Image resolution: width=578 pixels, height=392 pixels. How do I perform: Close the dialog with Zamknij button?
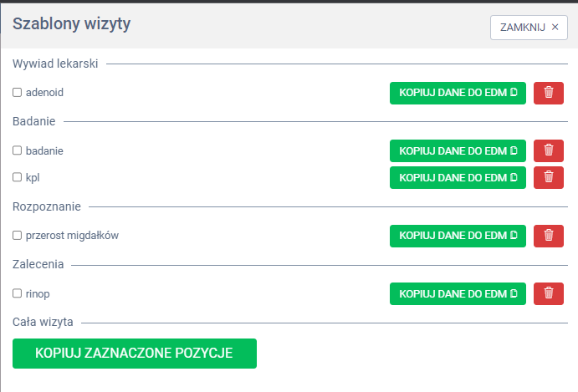(529, 27)
